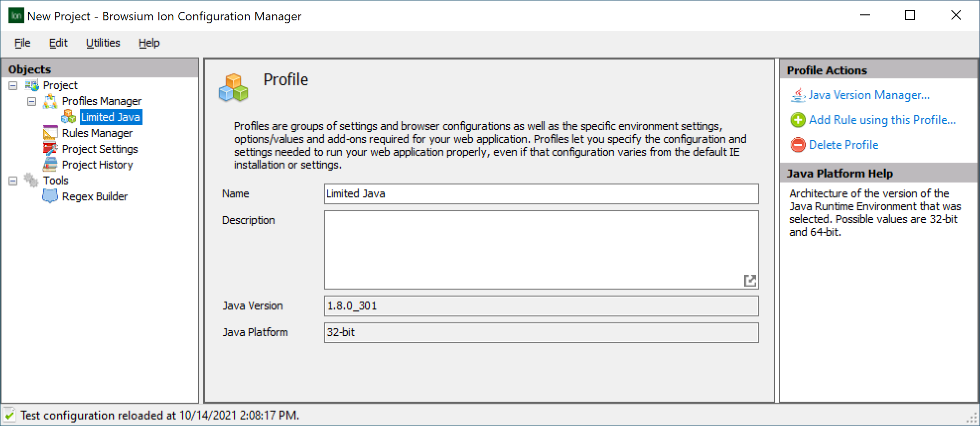Select Project in the Objects tree
This screenshot has height=426, width=980.
point(60,85)
